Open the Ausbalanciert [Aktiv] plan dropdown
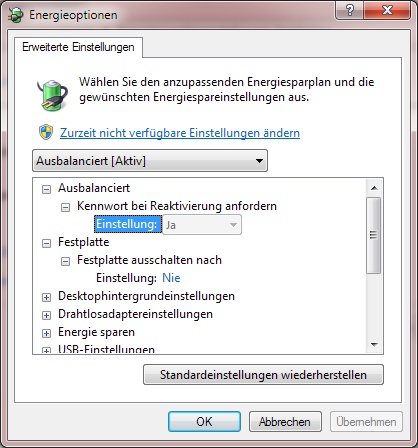The height and width of the screenshot is (448, 418). coord(150,161)
